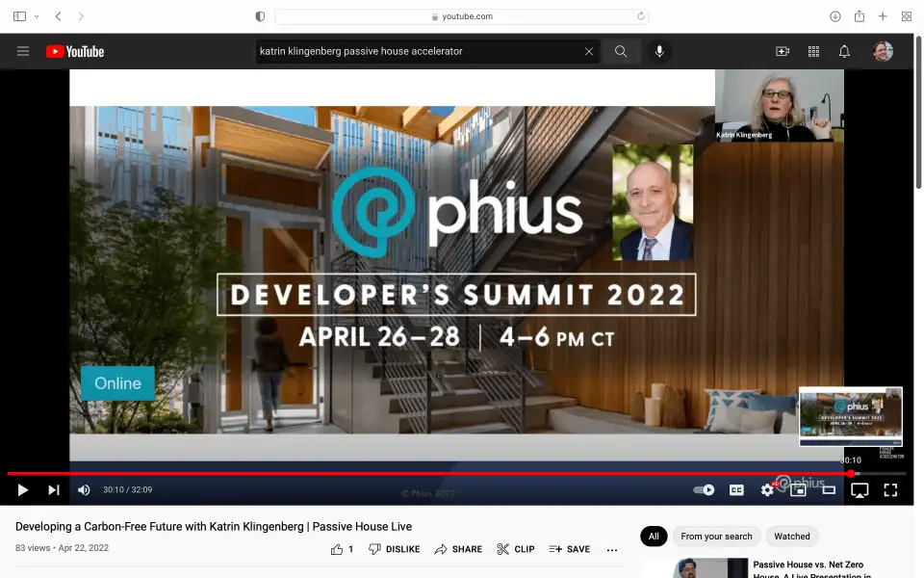
Task: Open the Create video camera icon
Action: point(783,52)
